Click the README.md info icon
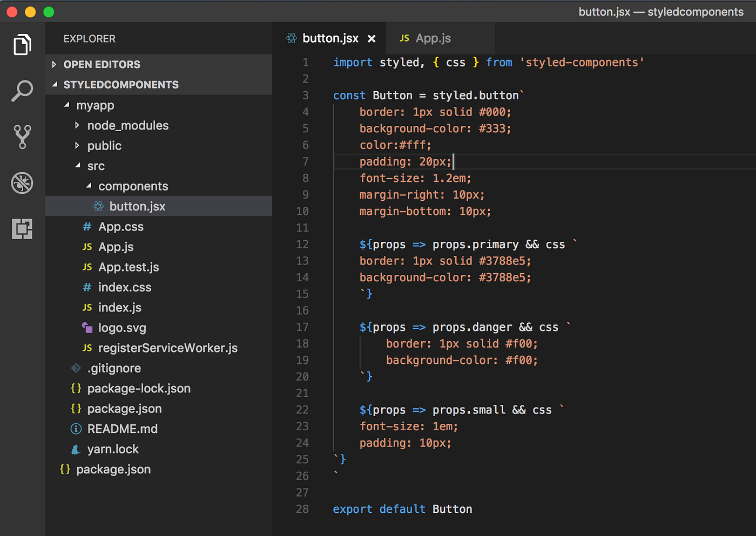 (x=76, y=429)
